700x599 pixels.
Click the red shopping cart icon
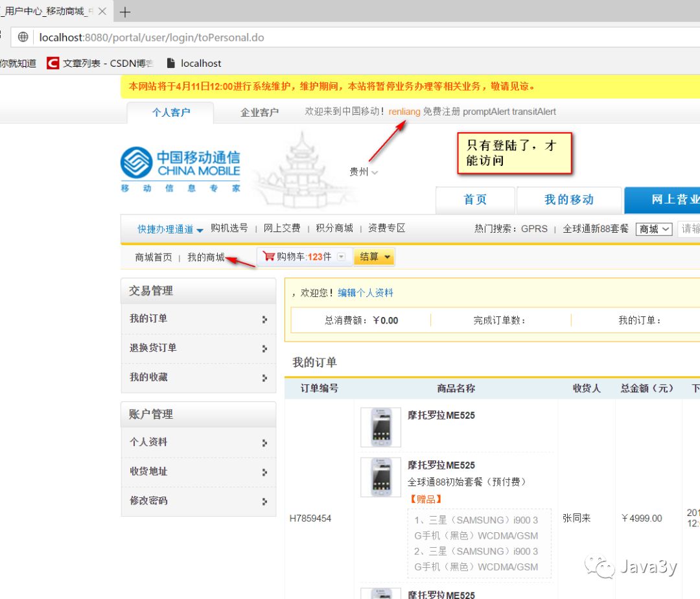click(x=269, y=256)
